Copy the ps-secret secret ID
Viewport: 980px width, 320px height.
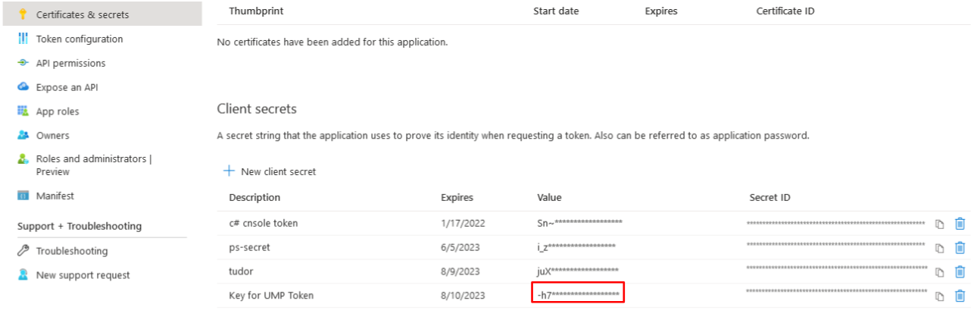click(939, 248)
